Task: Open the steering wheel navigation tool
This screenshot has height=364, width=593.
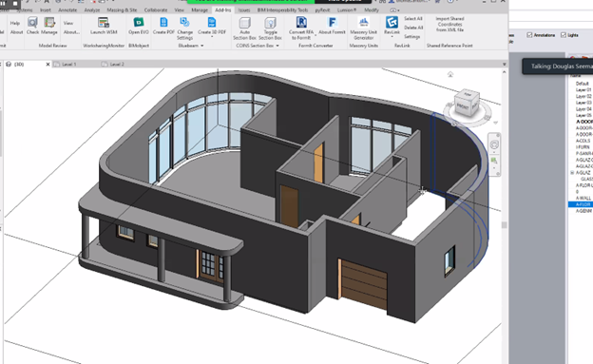Action: (x=494, y=144)
